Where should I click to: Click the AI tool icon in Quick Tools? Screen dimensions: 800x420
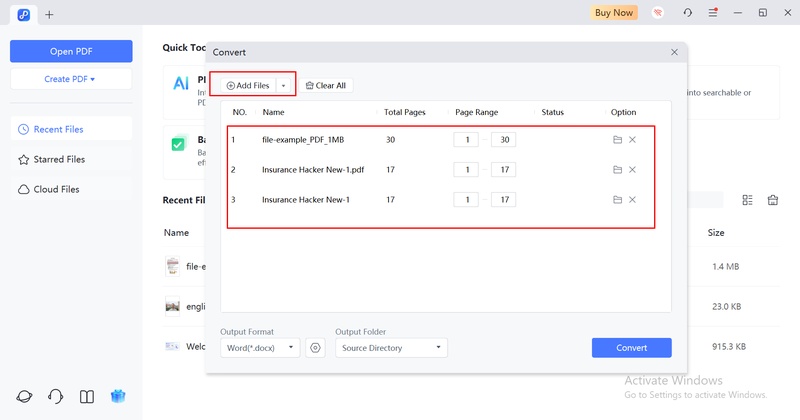[x=181, y=83]
